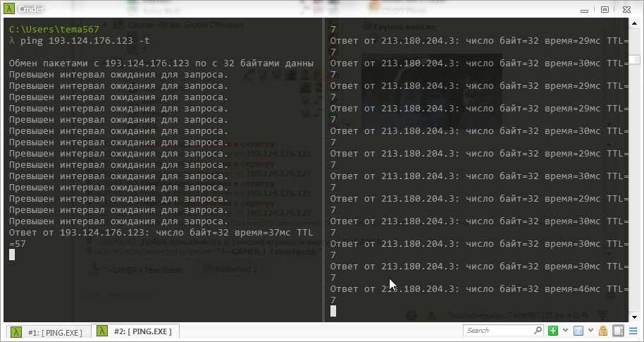Click the active console number 2 icon
This screenshot has height=342, width=644.
[x=578, y=331]
